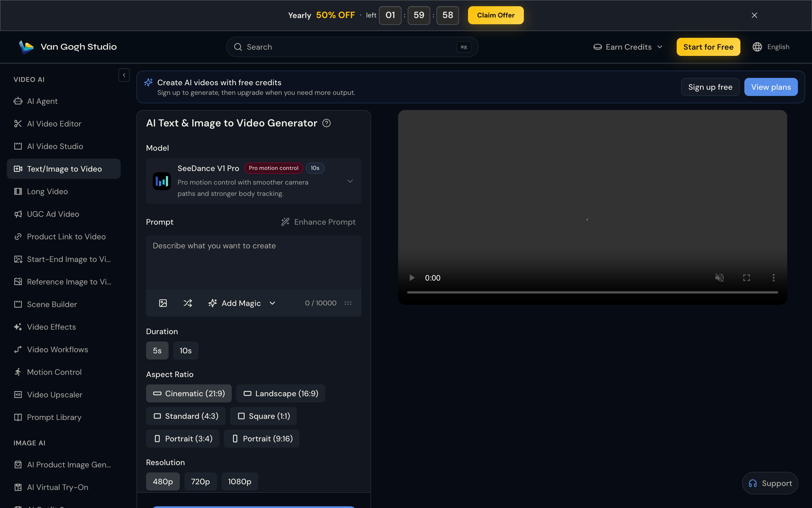Click the Prompt Library book icon
This screenshot has width=812, height=508.
(x=18, y=417)
